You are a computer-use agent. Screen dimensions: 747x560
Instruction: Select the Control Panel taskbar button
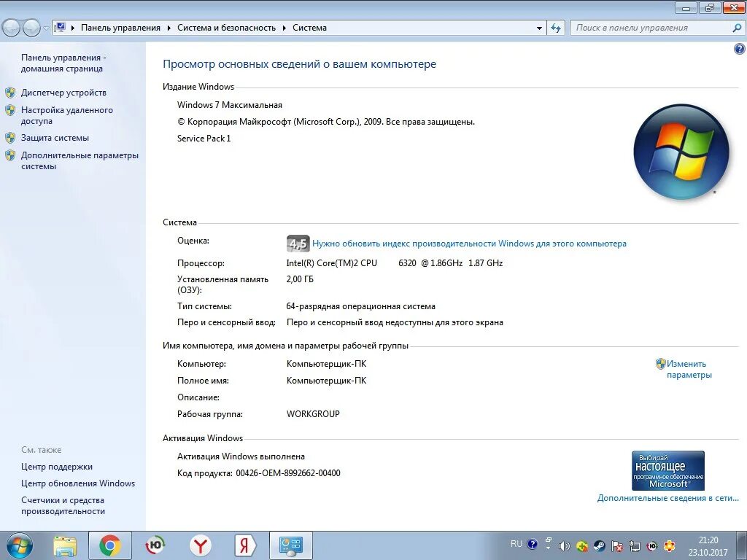point(290,545)
